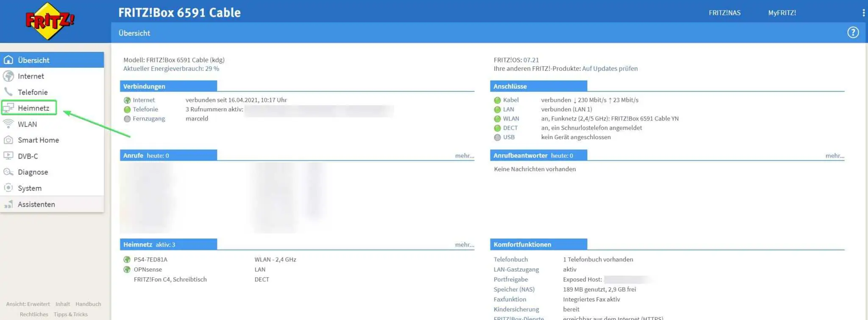The image size is (868, 320).
Task: Click the WLAN wifi icon in sidebar
Action: [x=8, y=124]
